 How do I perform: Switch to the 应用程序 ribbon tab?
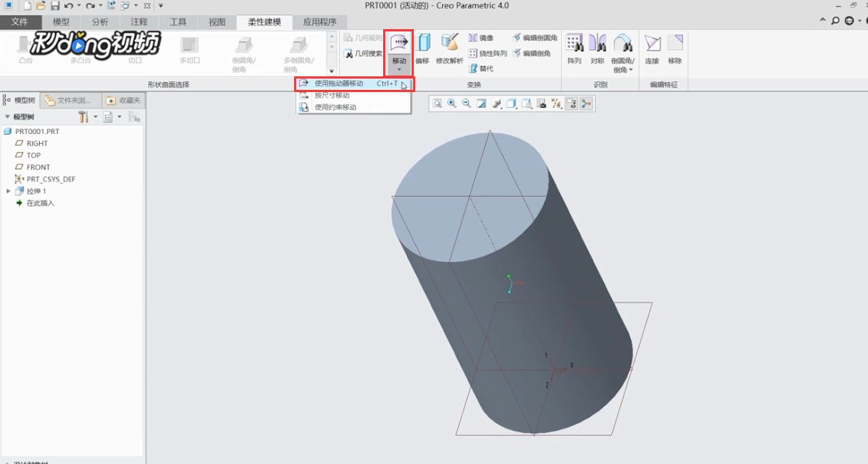(320, 22)
